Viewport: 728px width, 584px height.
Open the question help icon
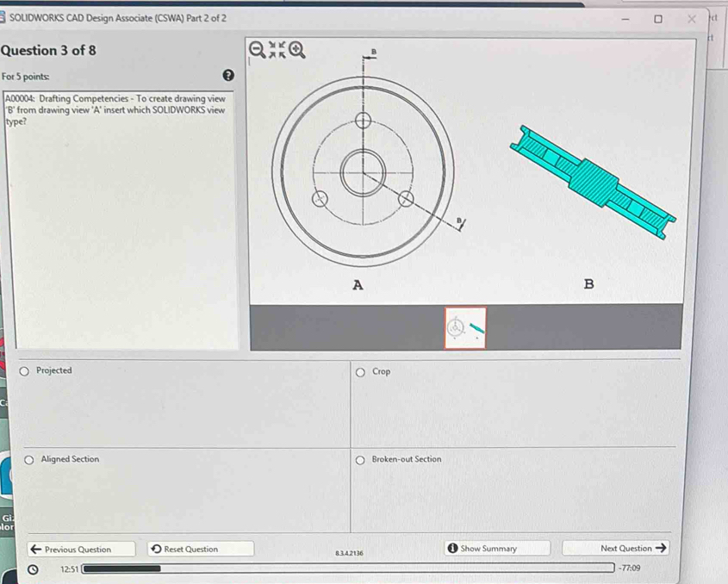tap(228, 75)
